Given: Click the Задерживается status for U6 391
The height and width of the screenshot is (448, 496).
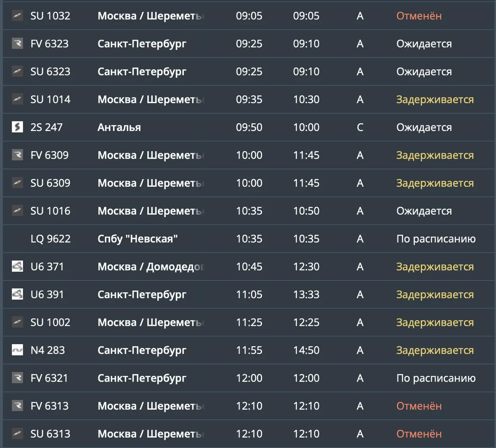Looking at the screenshot, I should [x=435, y=295].
